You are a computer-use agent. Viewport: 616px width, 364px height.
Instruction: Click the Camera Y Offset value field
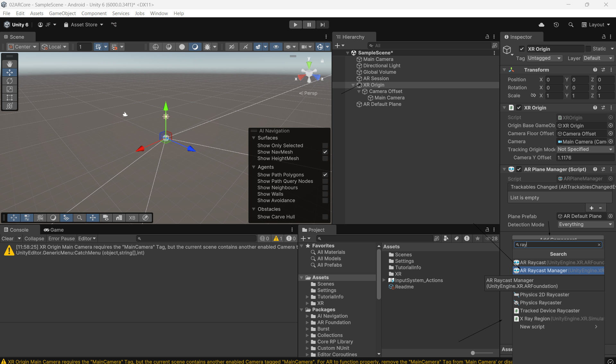(585, 158)
